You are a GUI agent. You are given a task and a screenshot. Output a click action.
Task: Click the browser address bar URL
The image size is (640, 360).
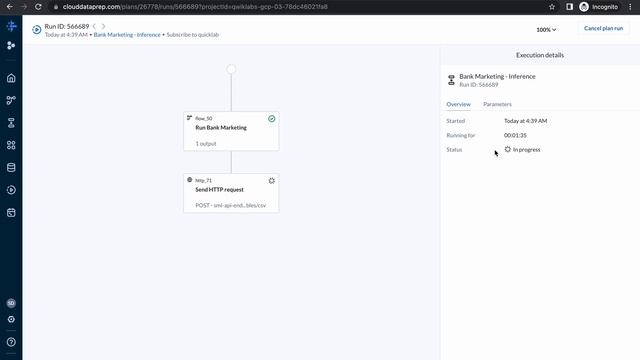tap(195, 7)
